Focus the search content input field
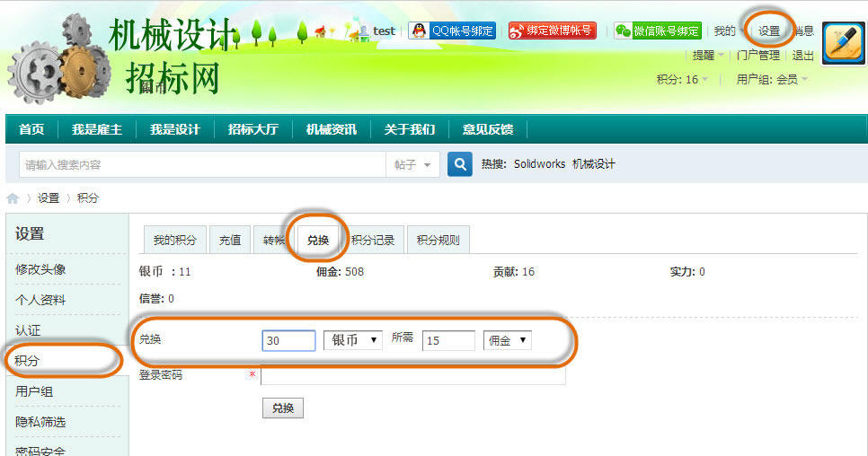Viewport: 868px width, 456px height. click(x=202, y=164)
